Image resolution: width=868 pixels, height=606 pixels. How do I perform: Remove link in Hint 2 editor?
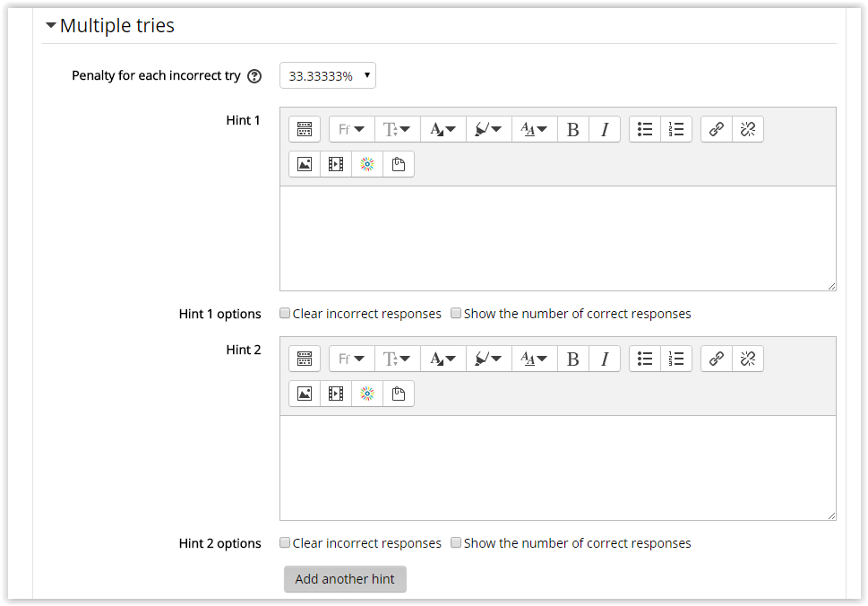[x=748, y=359]
